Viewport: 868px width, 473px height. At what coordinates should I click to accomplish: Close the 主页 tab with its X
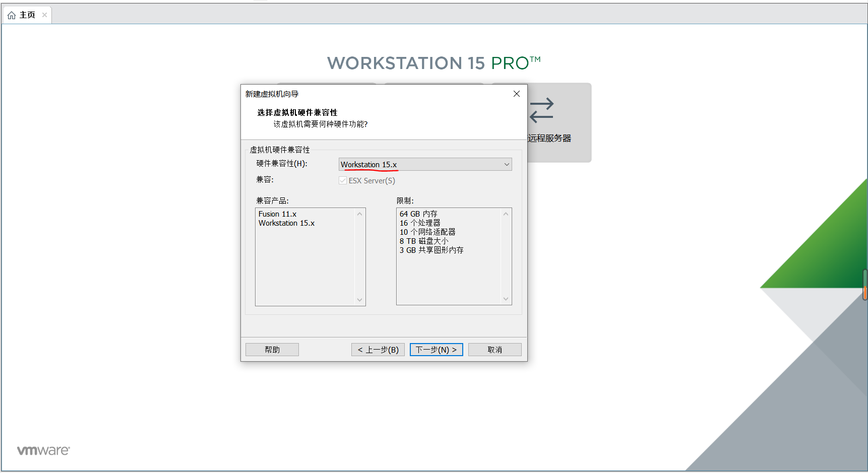point(45,15)
